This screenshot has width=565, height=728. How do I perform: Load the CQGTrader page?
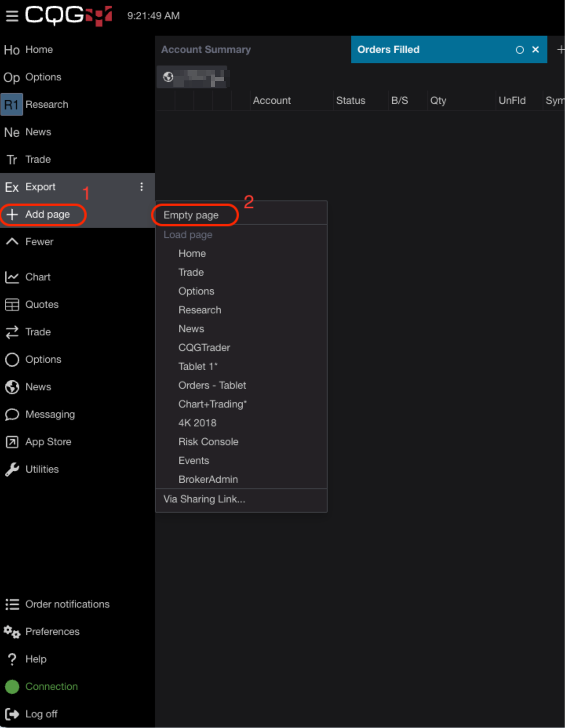pos(204,348)
